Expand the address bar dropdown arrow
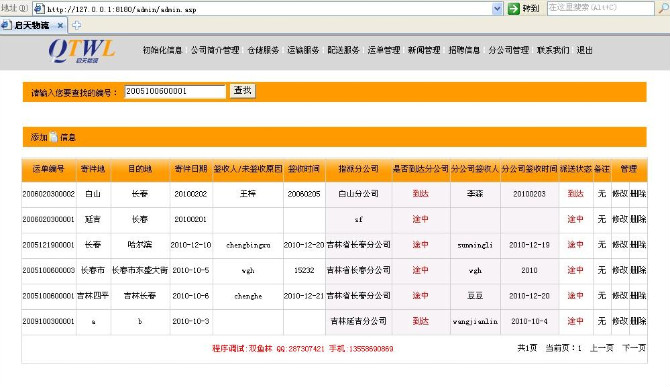 tap(497, 8)
